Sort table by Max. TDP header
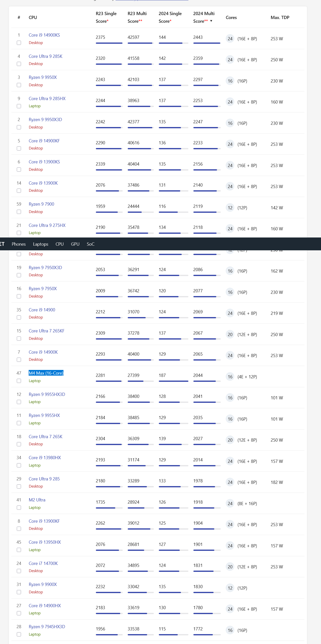 (x=280, y=18)
